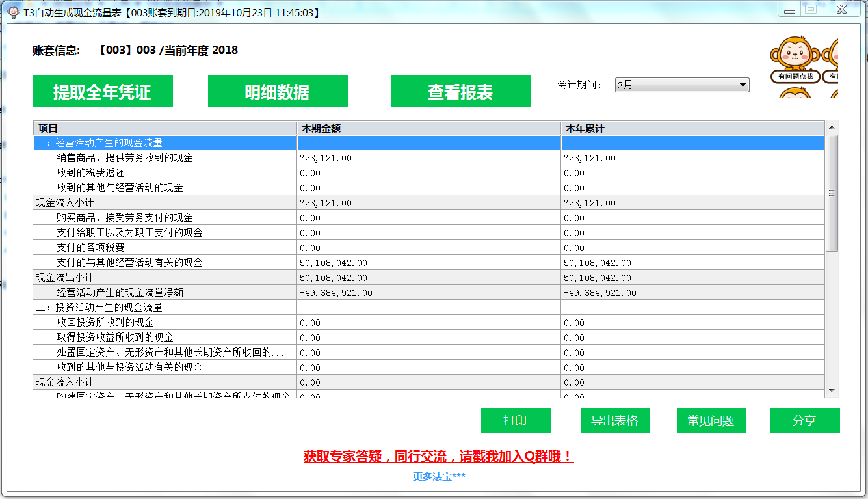
Task: Open the 更多法宝 link
Action: 439,477
